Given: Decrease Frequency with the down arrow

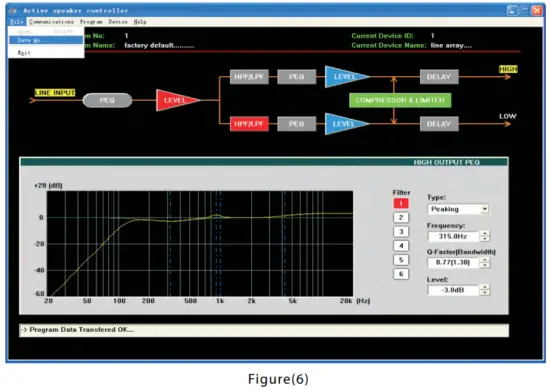Looking at the screenshot, I should coord(485,239).
